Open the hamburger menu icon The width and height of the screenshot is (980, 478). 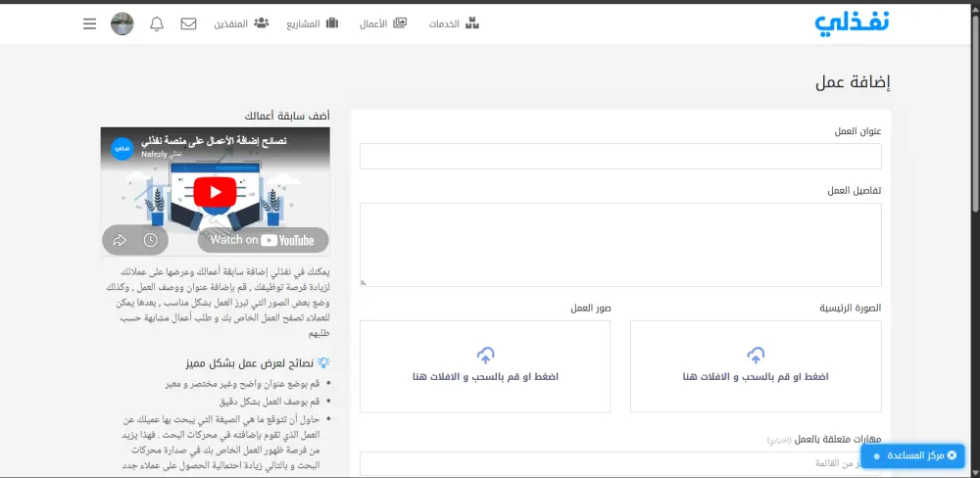(90, 24)
